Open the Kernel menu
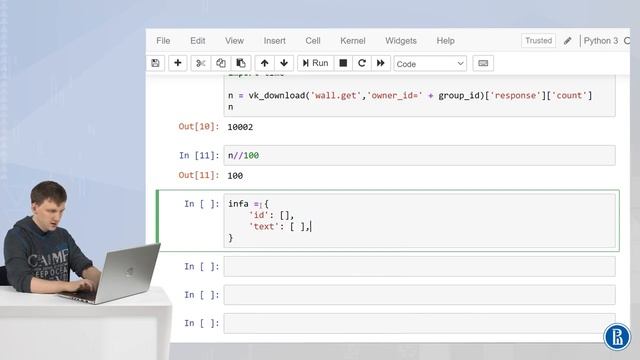The width and height of the screenshot is (640, 360). click(x=353, y=41)
